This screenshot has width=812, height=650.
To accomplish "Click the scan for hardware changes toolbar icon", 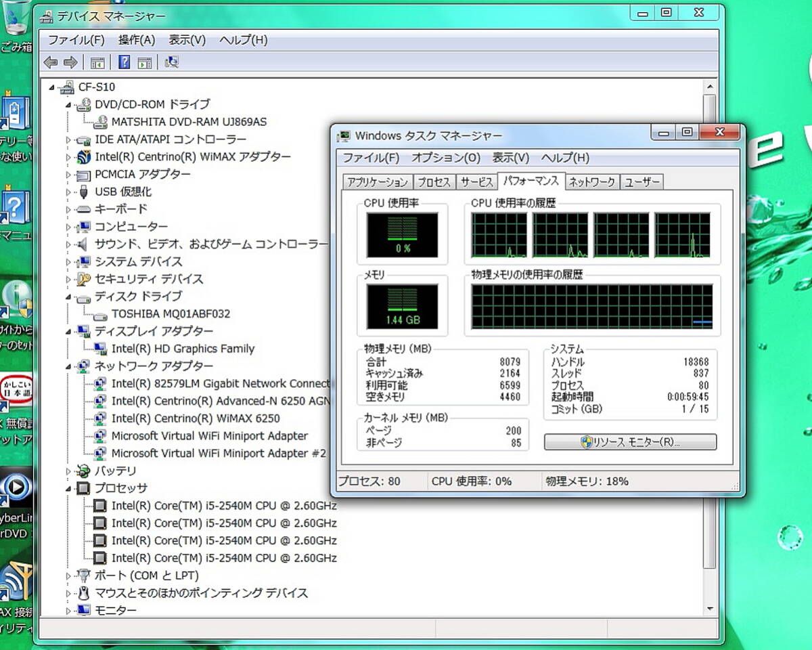I will [172, 63].
